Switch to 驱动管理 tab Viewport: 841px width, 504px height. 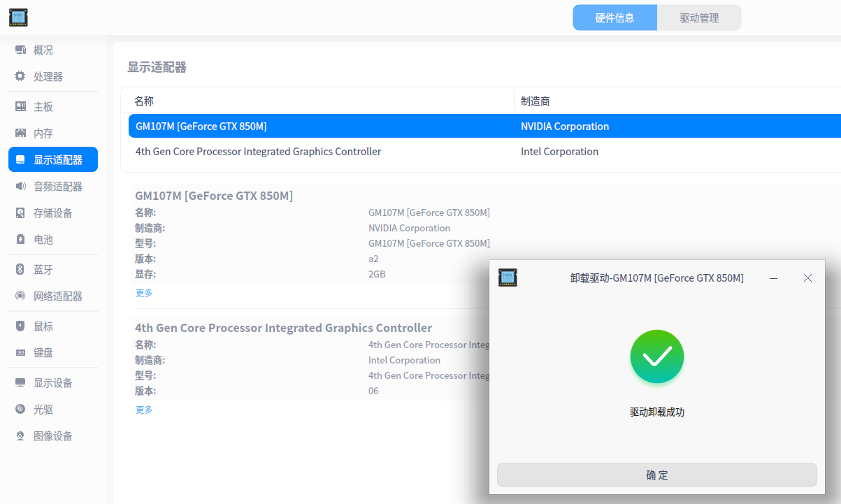click(x=699, y=17)
